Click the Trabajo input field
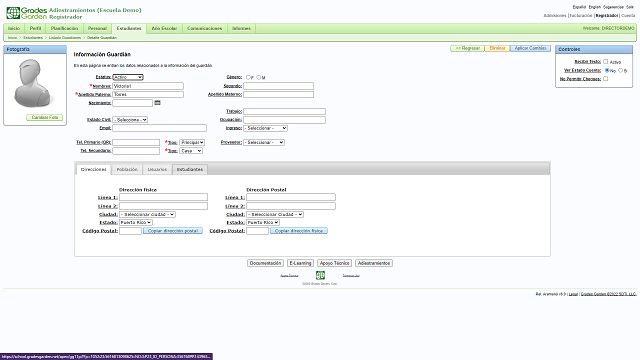Screen dimensions: 640x360 click(x=284, y=111)
